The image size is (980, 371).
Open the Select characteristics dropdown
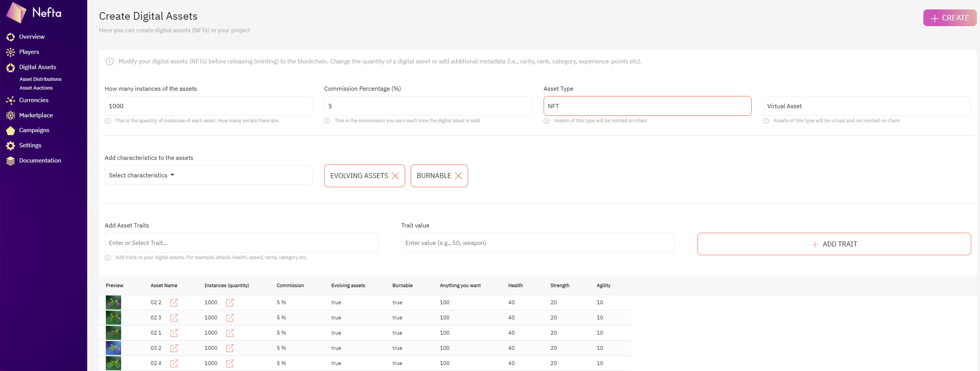coord(208,175)
